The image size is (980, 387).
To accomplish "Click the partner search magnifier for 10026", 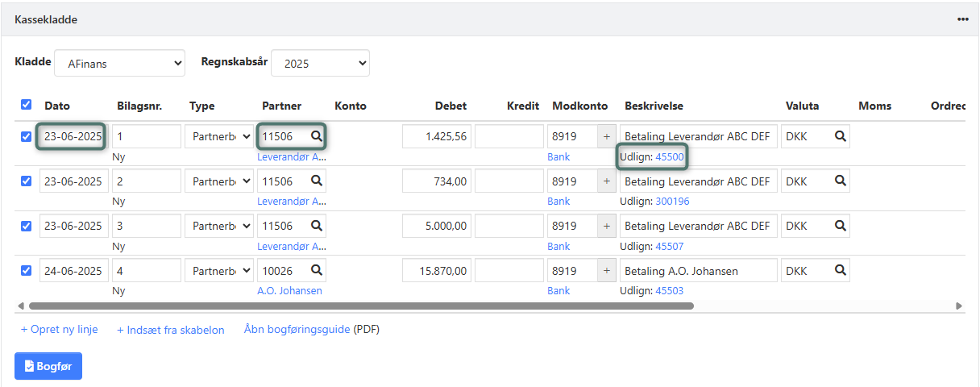I will pos(317,270).
